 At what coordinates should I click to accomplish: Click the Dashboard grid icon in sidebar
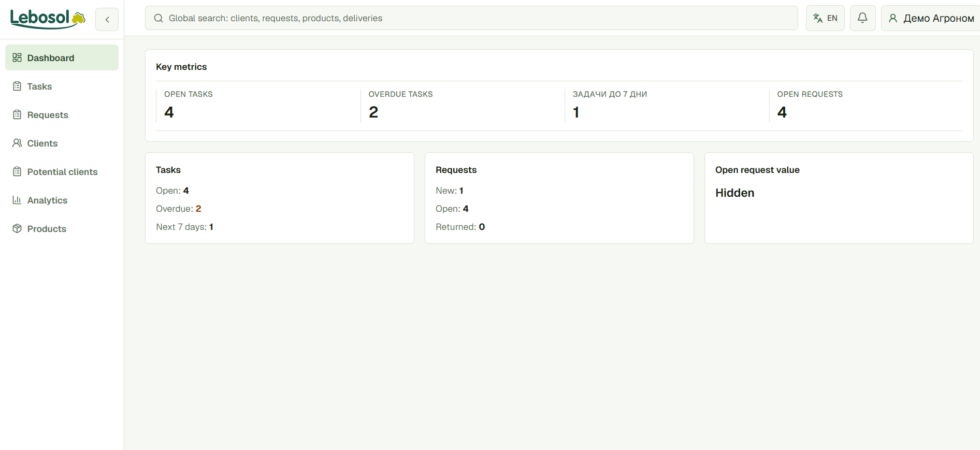point(17,57)
